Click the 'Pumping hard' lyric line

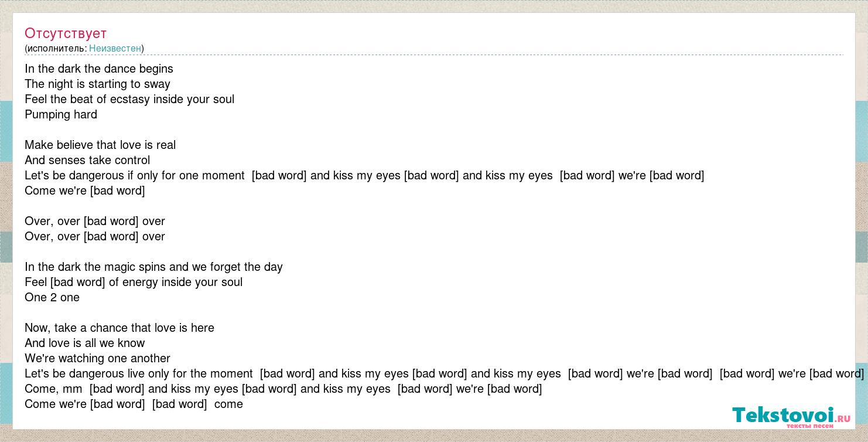[x=61, y=114]
